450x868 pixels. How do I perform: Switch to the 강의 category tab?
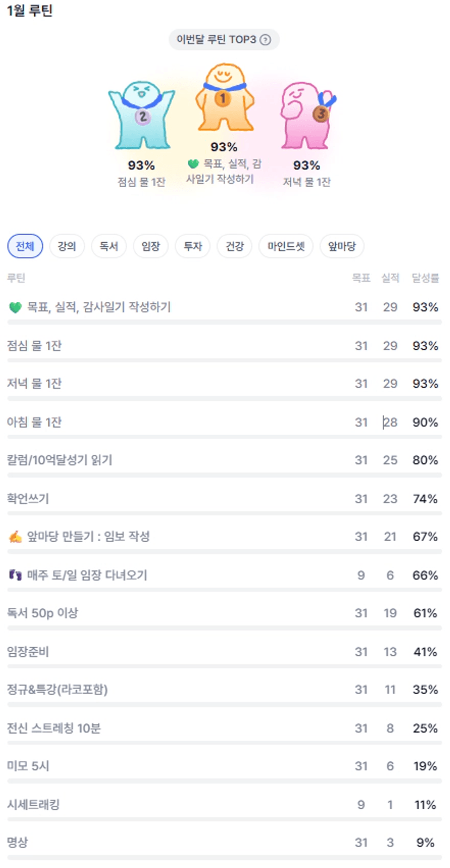pos(67,246)
